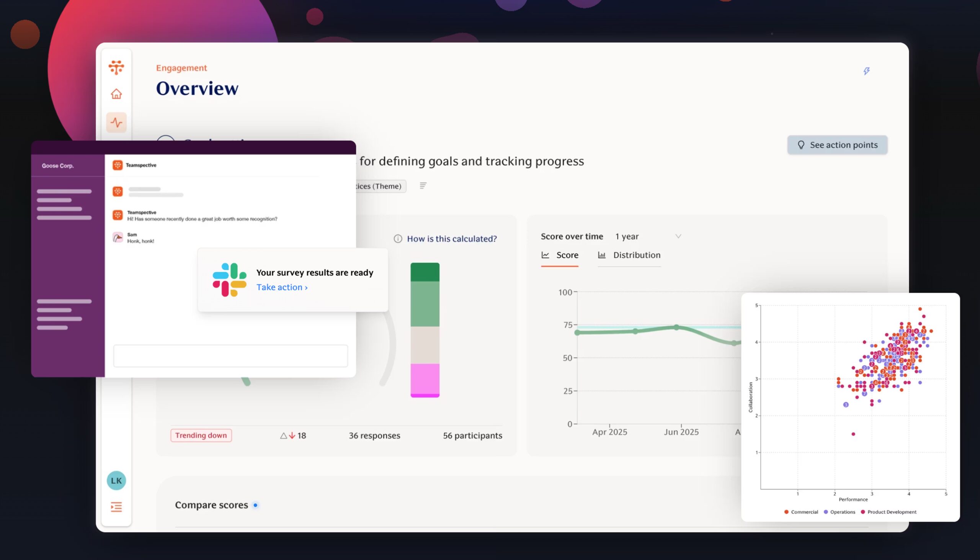The width and height of the screenshot is (980, 560).
Task: Click the Slack message input field
Action: 230,356
